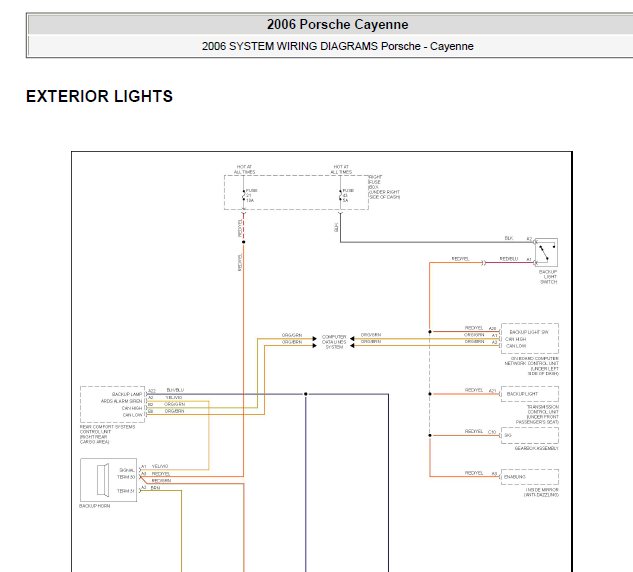
Task: Click 'INSIDE MIRROR (ANTI-DAZZLING)' caption
Action: (x=541, y=492)
